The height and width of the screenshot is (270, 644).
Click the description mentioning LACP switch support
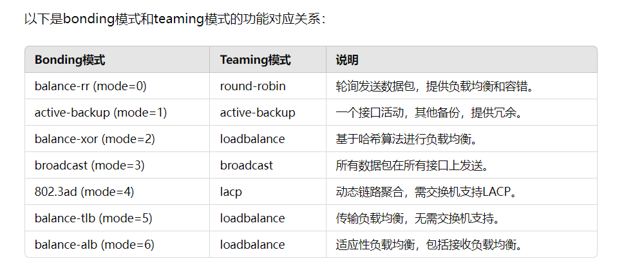tap(426, 192)
